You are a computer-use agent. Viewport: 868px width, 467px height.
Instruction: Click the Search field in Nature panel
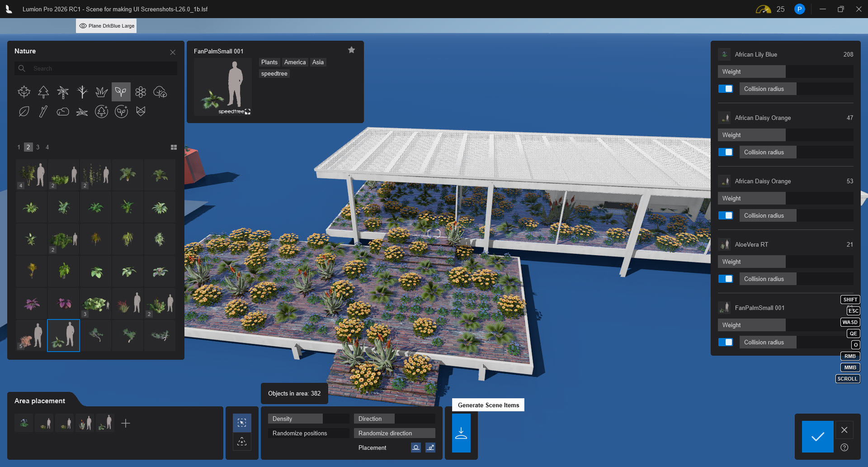tap(99, 69)
